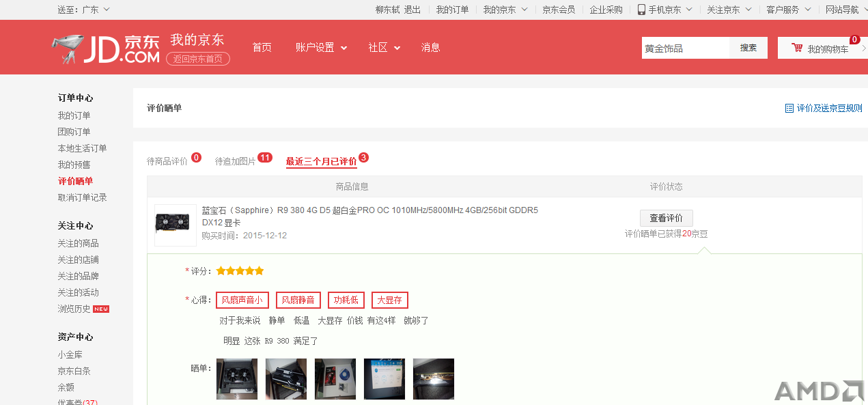The width and height of the screenshot is (868, 405).
Task: Open the fifth review photo thumbnail
Action: click(434, 379)
